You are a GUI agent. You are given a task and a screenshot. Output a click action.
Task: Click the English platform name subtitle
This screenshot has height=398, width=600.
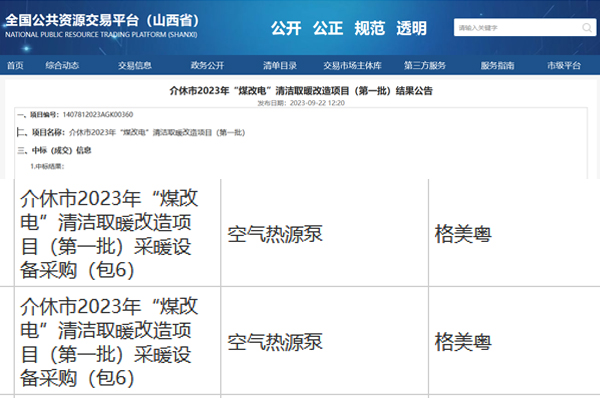[x=101, y=34]
